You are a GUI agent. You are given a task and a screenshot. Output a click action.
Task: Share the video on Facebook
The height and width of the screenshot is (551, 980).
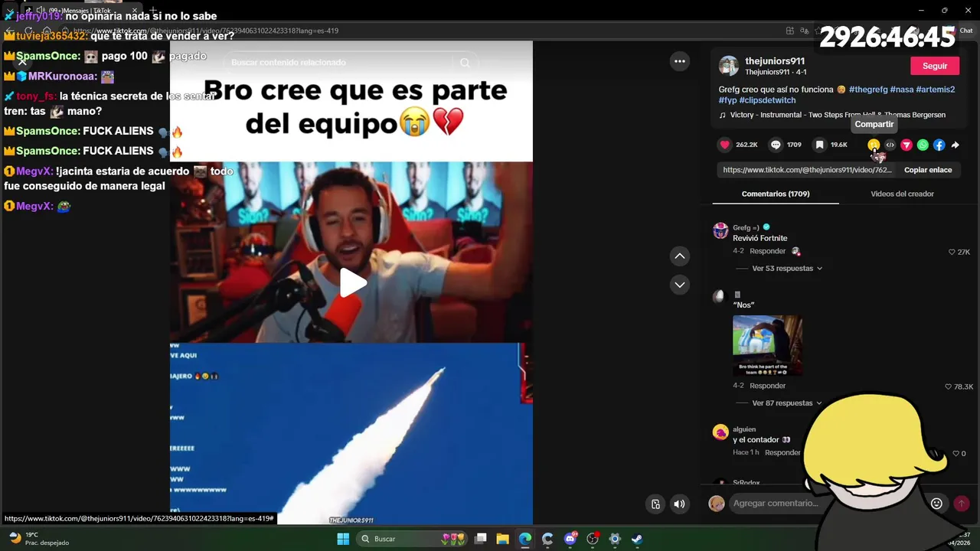(939, 145)
